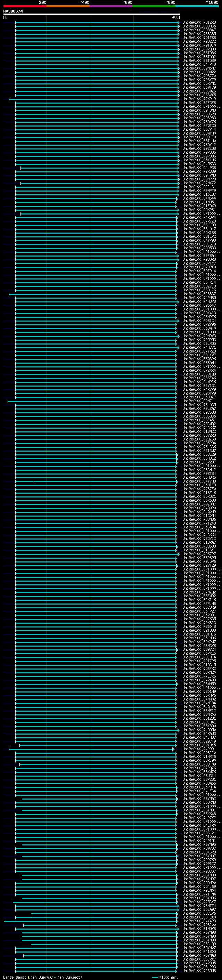Select the UniRef100_Q08770 label
Screen dimensions: 222x980
pyautogui.click(x=199, y=76)
